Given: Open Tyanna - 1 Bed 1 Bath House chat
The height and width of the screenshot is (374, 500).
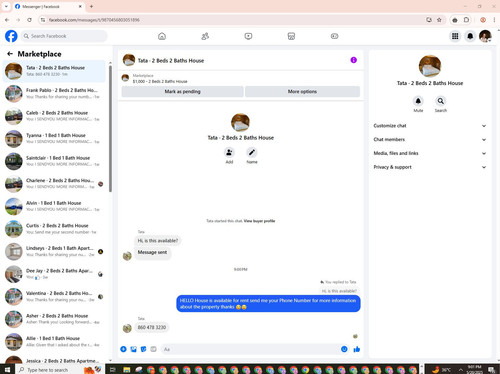Looking at the screenshot, I should point(54,138).
